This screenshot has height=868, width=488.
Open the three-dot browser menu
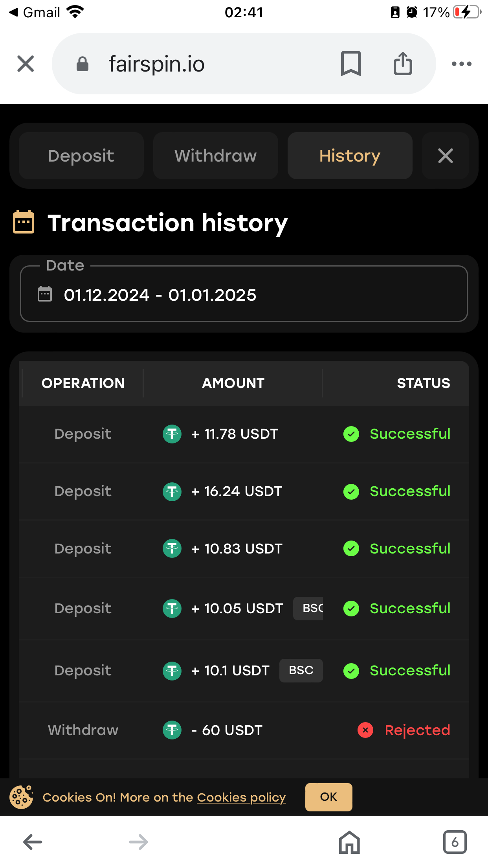[461, 64]
